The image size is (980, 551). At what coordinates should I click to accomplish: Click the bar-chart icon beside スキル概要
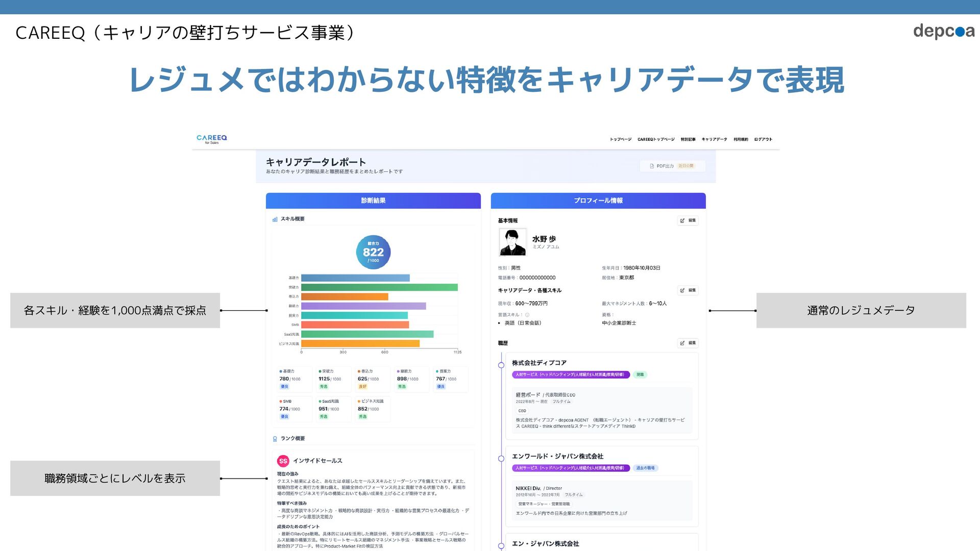[x=275, y=219]
